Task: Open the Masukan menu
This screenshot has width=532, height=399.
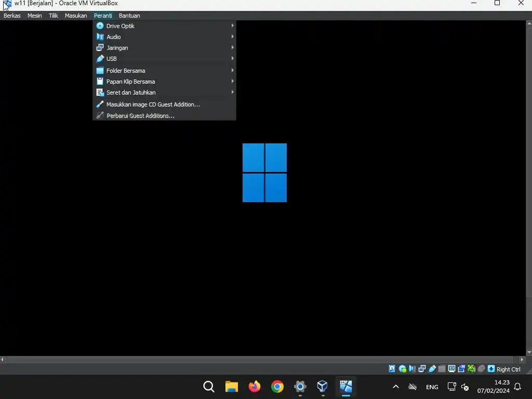Action: pyautogui.click(x=76, y=16)
